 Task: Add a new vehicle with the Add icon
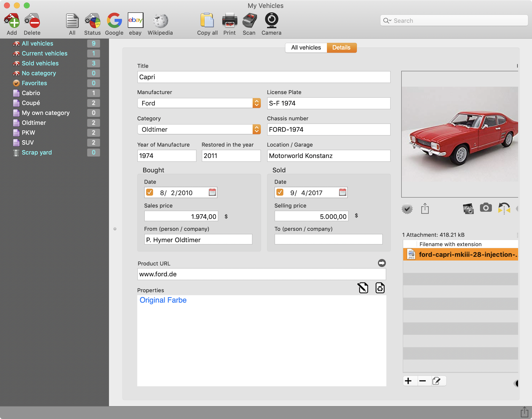(12, 20)
